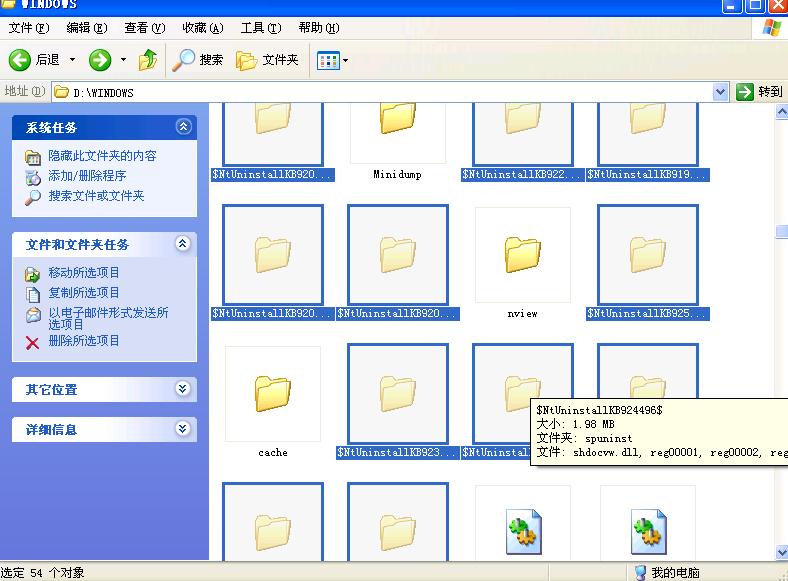Open the File (文件) menu
The height and width of the screenshot is (581, 788).
[29, 28]
